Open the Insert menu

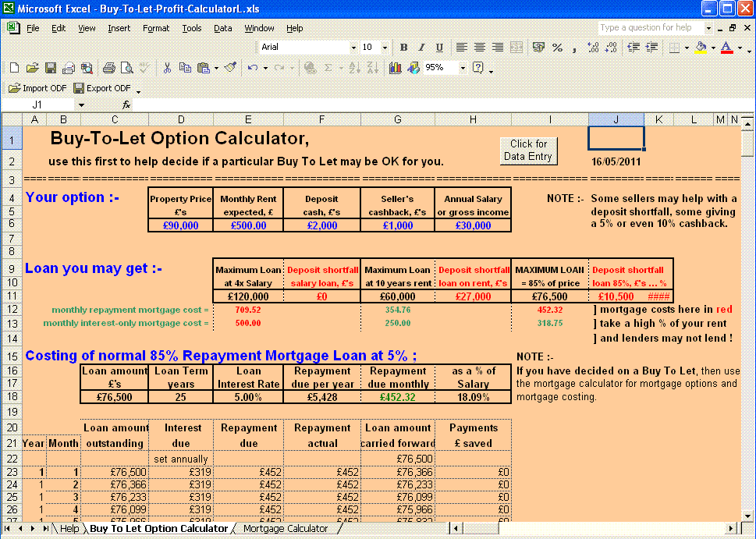pyautogui.click(x=119, y=28)
